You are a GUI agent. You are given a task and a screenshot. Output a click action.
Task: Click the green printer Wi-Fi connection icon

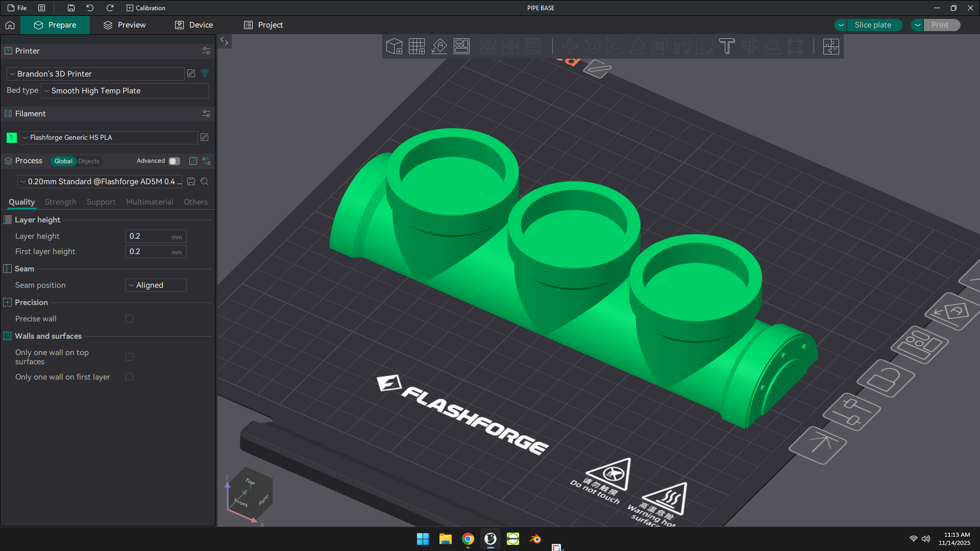coord(205,73)
